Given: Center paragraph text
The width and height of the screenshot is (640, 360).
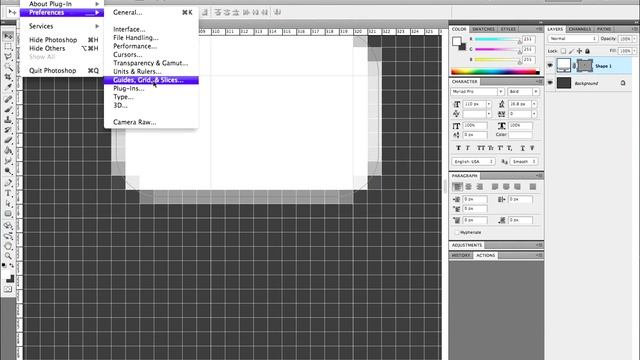Looking at the screenshot, I should 469,187.
